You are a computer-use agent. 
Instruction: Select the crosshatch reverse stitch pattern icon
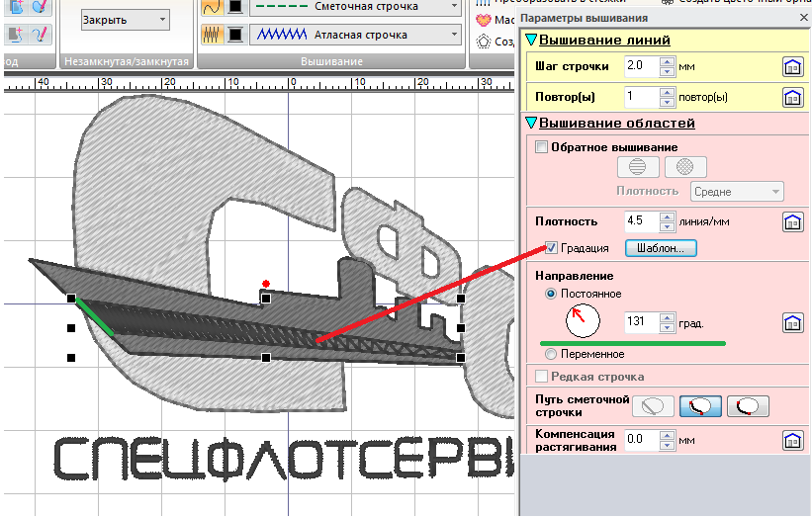[685, 167]
